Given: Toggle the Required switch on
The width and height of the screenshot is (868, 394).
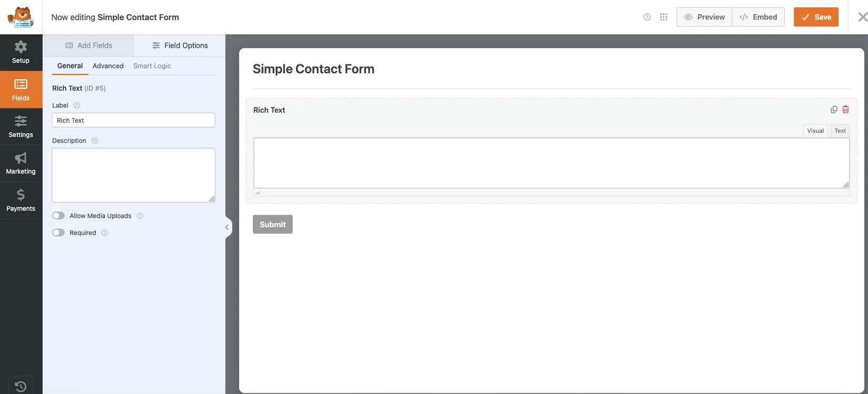Looking at the screenshot, I should click(59, 233).
